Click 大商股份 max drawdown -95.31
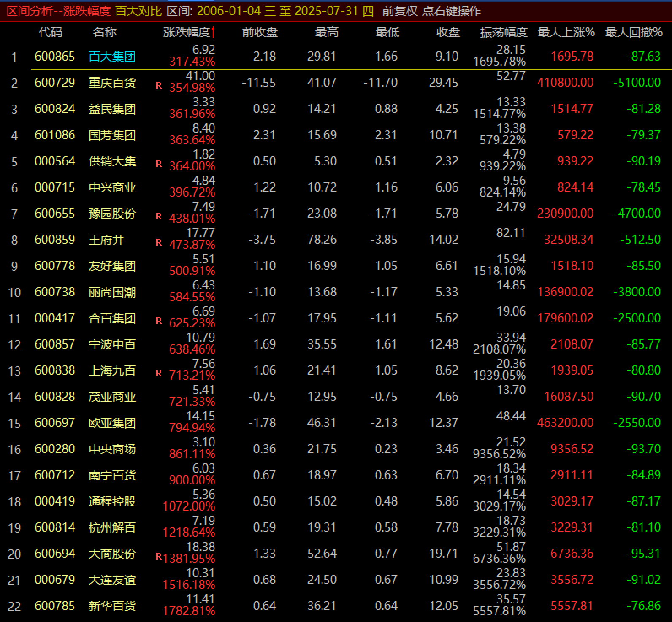The image size is (672, 622). pos(644,554)
